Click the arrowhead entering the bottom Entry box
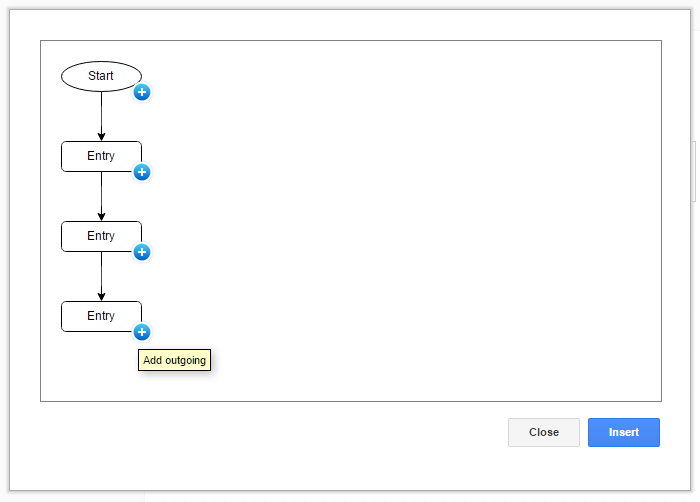Viewport: 700px width, 502px height. 101,296
